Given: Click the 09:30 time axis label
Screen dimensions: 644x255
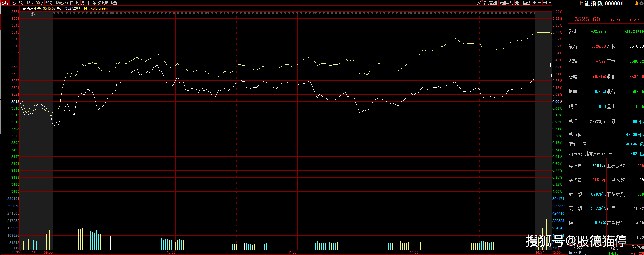Looking at the screenshot, I should pyautogui.click(x=48, y=252).
